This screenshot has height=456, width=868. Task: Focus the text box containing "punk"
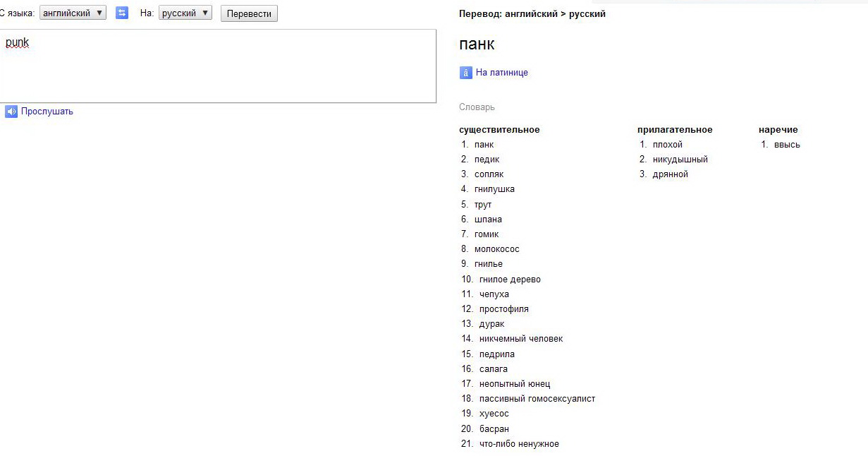pyautogui.click(x=217, y=66)
